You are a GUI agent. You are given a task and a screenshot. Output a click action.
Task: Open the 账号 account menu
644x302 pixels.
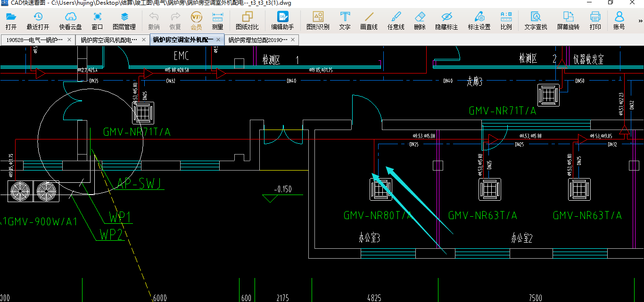point(619,21)
